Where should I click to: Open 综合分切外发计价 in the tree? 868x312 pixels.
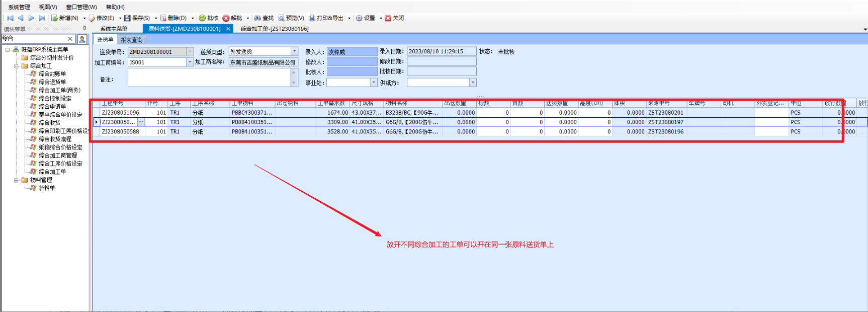coord(52,57)
